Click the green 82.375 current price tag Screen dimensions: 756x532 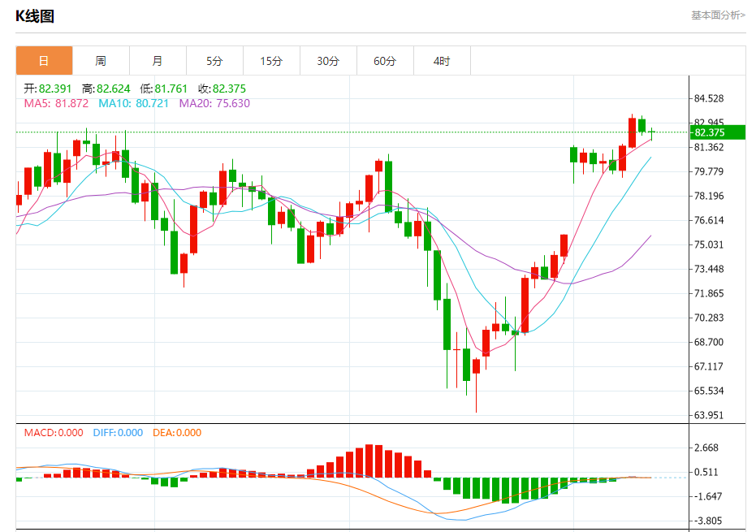(x=718, y=132)
